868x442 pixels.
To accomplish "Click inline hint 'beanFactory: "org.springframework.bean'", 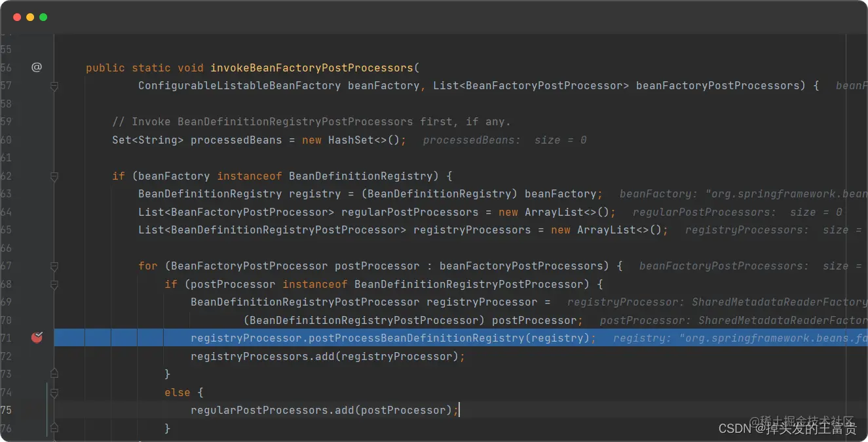I will (743, 194).
